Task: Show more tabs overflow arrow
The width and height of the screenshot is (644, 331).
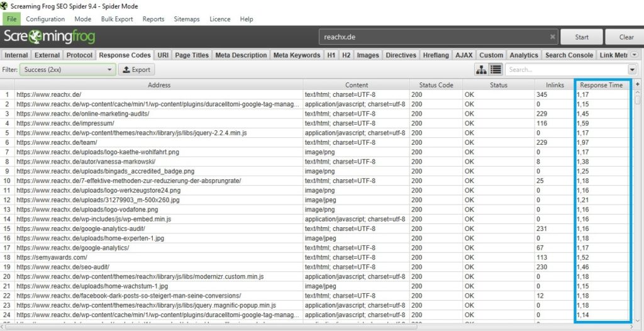Action: coord(635,55)
